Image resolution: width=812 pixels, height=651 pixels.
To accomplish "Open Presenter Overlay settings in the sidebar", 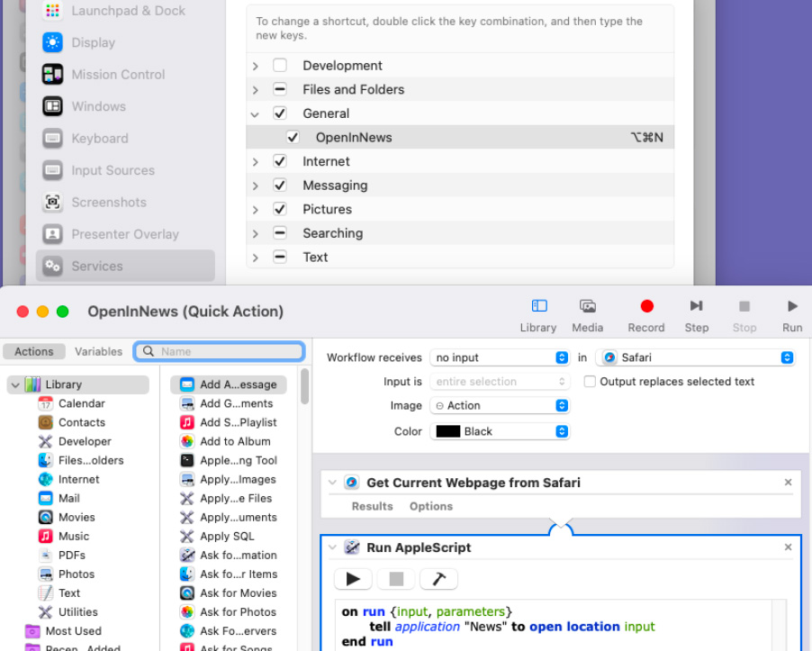I will tap(125, 234).
